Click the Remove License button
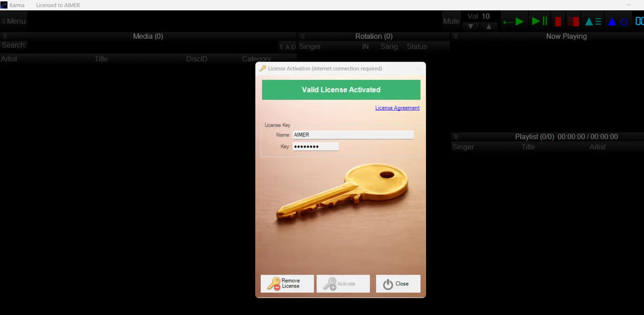Screen dimensions: 644x315 tap(287, 284)
